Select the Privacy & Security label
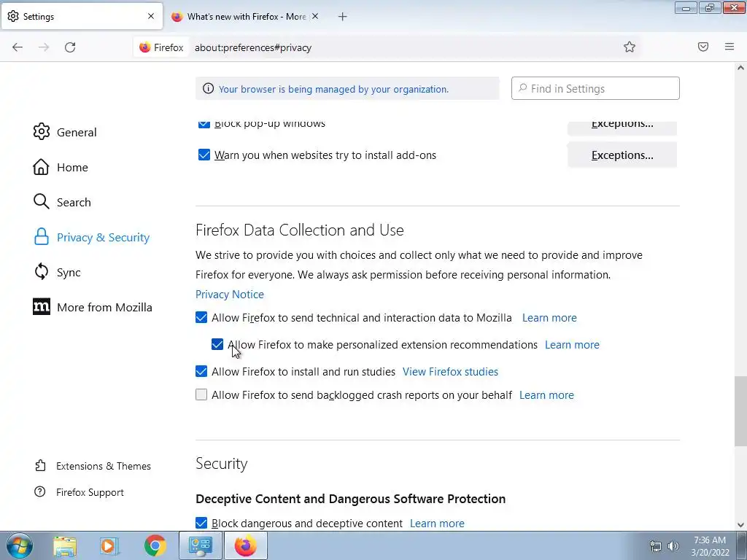The image size is (747, 560). click(104, 237)
